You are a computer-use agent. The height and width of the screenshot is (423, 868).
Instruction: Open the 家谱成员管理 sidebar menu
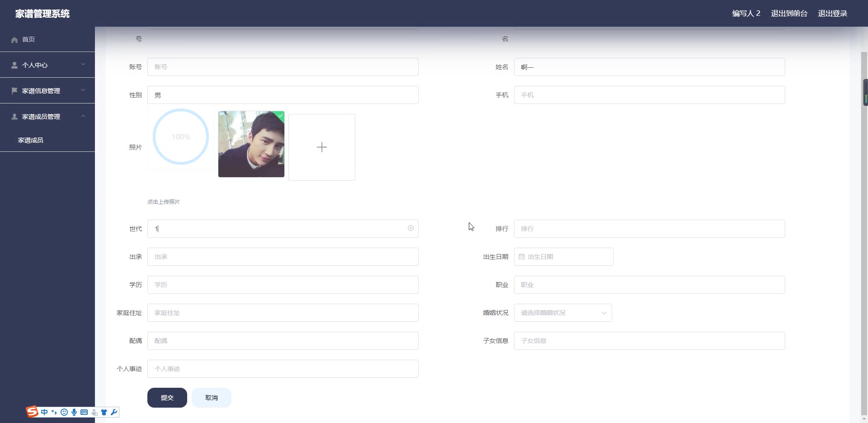point(47,117)
